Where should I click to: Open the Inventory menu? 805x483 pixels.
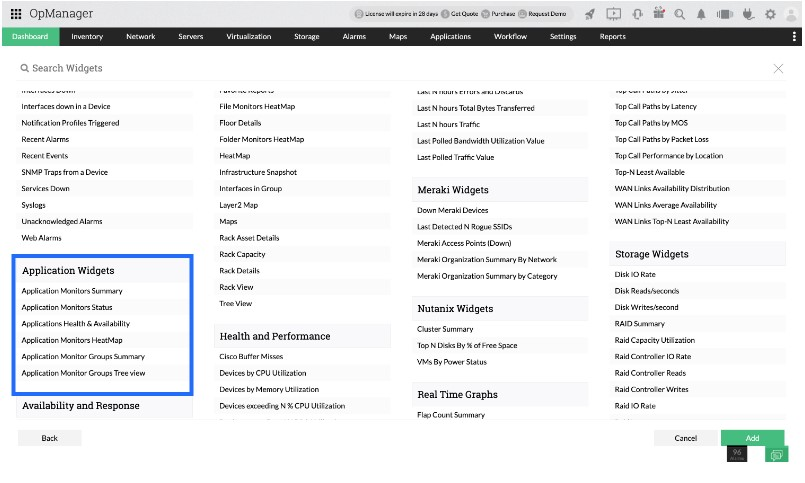[x=87, y=36]
